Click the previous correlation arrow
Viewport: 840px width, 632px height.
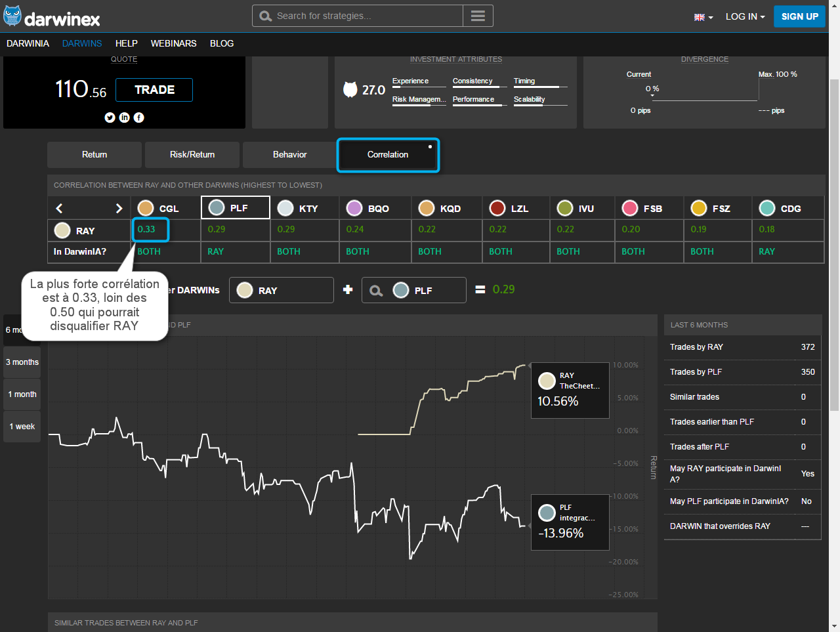click(x=60, y=208)
